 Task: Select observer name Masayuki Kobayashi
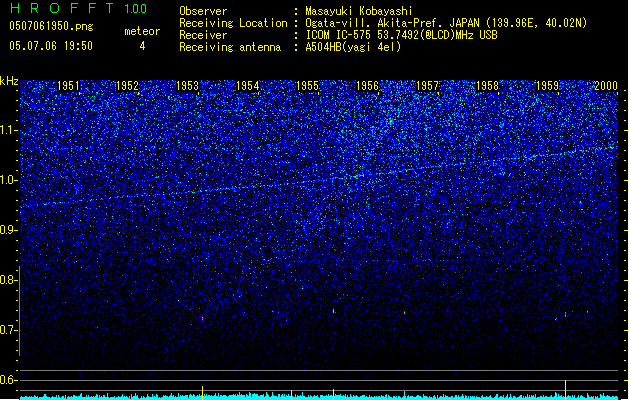click(359, 11)
